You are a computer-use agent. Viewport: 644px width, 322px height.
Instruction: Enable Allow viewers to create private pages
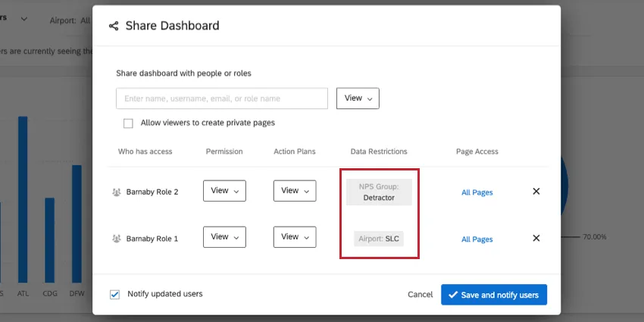pos(128,123)
